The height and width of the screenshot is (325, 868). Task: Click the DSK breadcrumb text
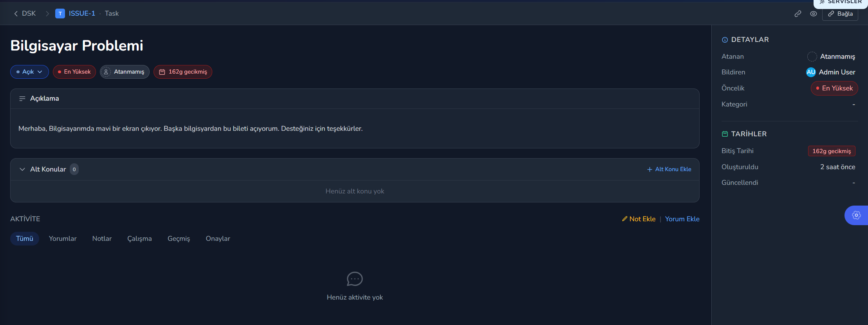29,14
